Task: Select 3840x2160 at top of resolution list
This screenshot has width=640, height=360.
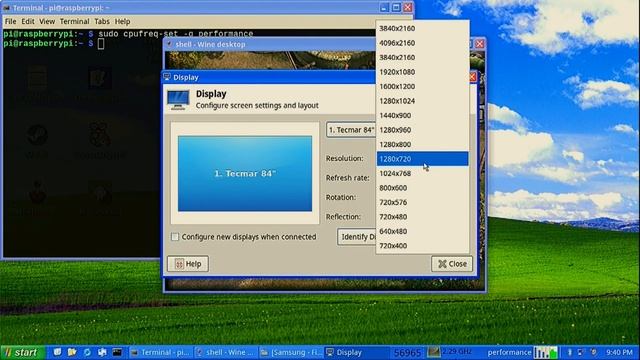Action: click(422, 28)
